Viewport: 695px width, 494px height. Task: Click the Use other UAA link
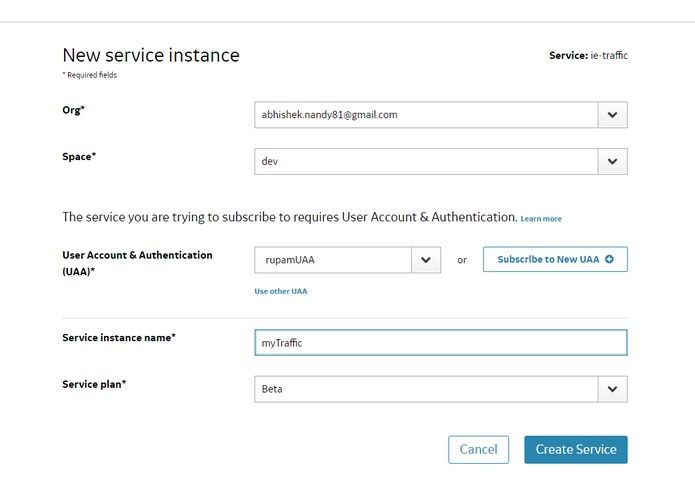click(281, 291)
